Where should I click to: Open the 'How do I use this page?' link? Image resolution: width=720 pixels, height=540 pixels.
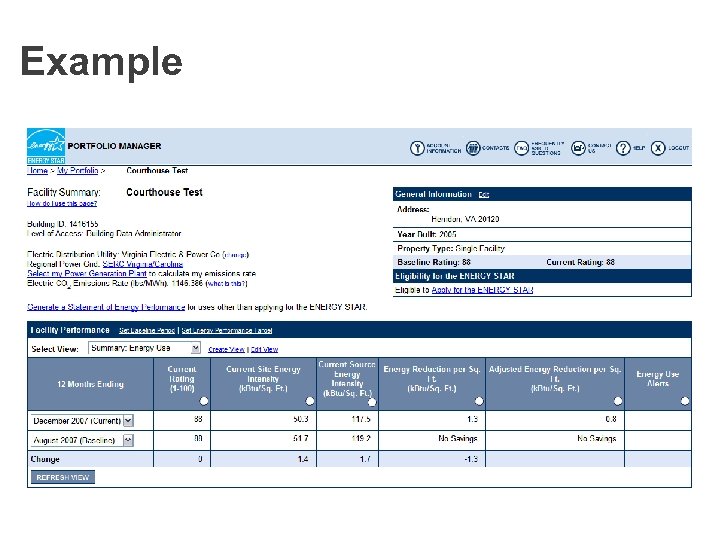pyautogui.click(x=62, y=203)
